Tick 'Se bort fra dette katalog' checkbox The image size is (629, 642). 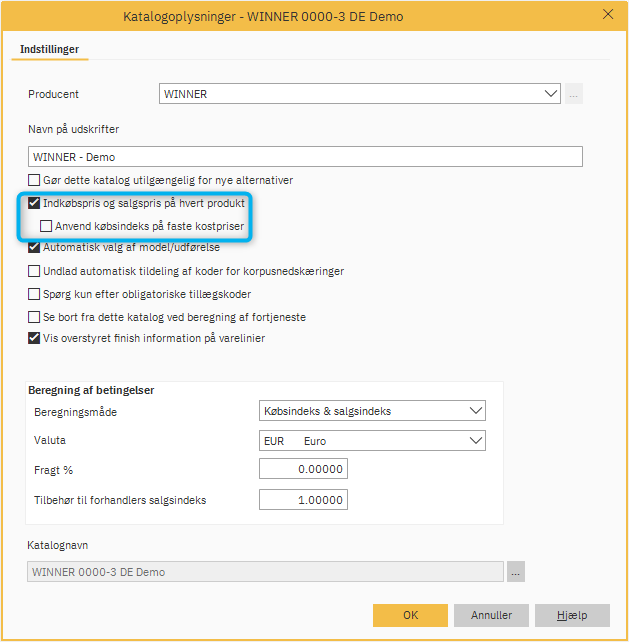35,317
